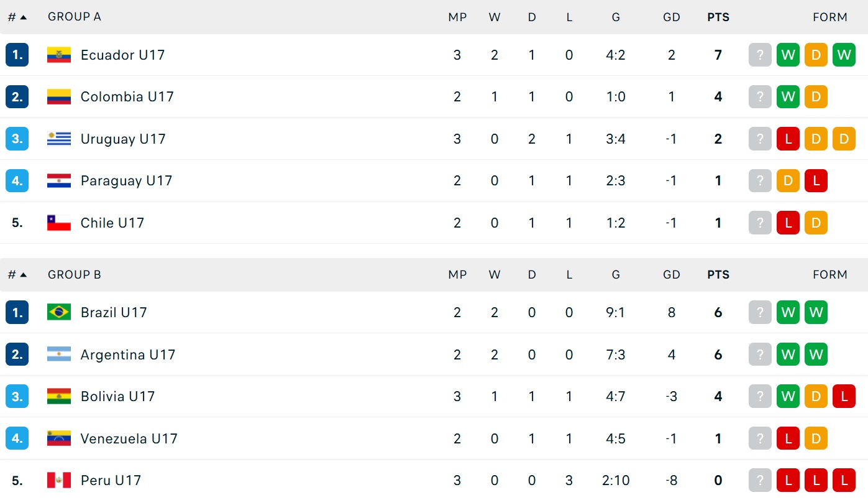Screen dimensions: 868x500
Task: Sort Group A by MP column header
Action: coord(457,17)
